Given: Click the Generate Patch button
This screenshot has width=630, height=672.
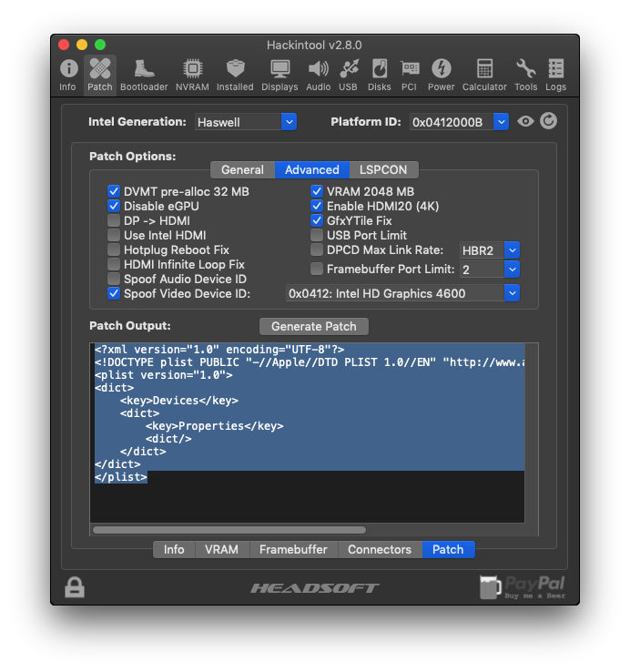Looking at the screenshot, I should [x=314, y=326].
